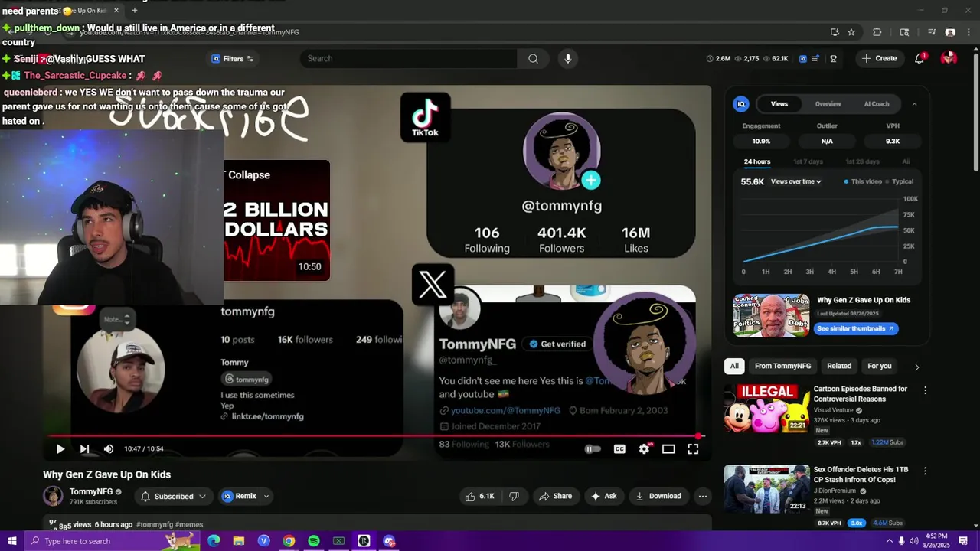Viewport: 980px width, 551px height.
Task: Start voice search with microphone
Action: pyautogui.click(x=567, y=58)
